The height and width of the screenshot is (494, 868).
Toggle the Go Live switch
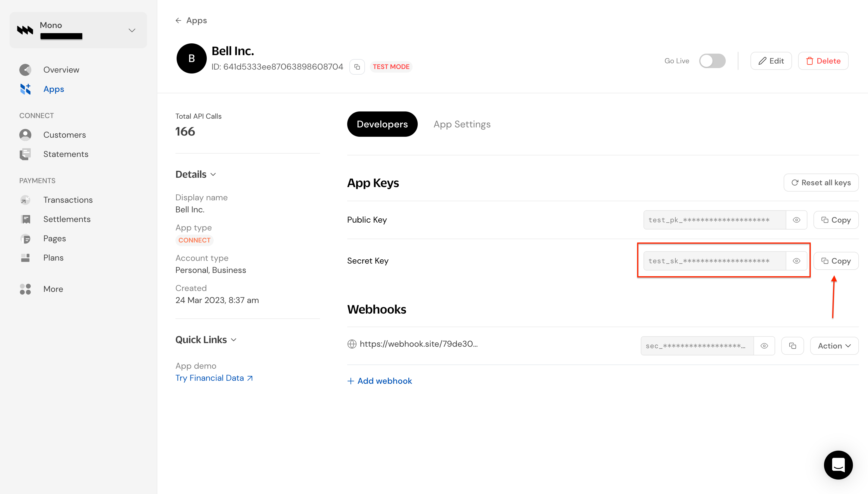pyautogui.click(x=712, y=61)
